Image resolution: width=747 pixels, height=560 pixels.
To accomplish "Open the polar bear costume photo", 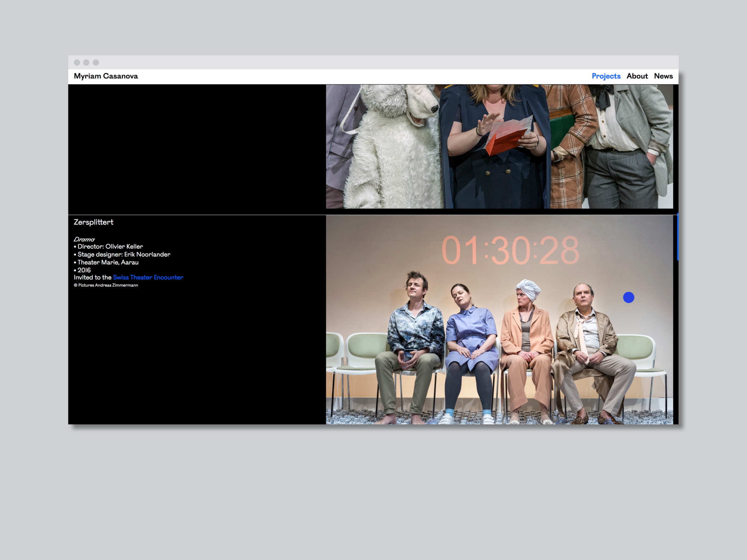I will (499, 146).
